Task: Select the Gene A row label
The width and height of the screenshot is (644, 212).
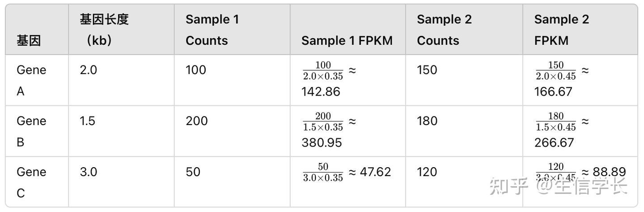Action: tap(31, 81)
